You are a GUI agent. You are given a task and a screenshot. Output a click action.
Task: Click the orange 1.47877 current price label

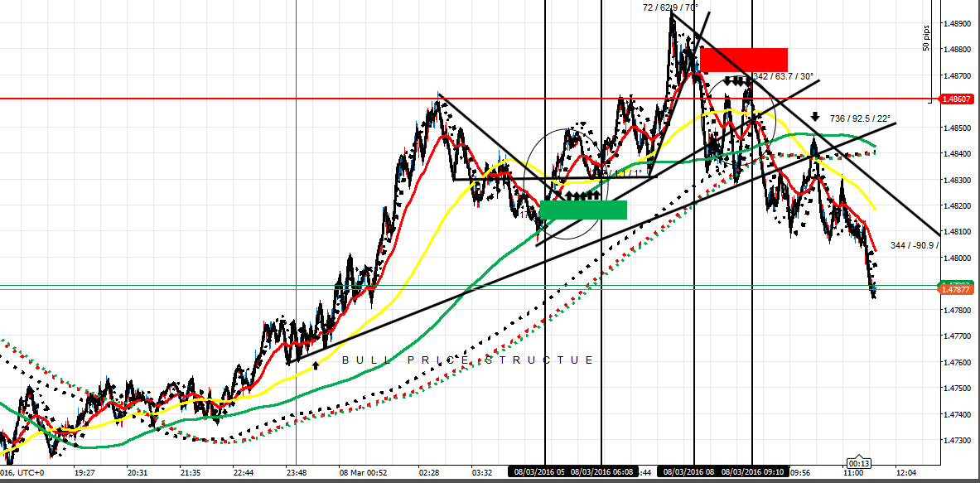click(x=958, y=289)
